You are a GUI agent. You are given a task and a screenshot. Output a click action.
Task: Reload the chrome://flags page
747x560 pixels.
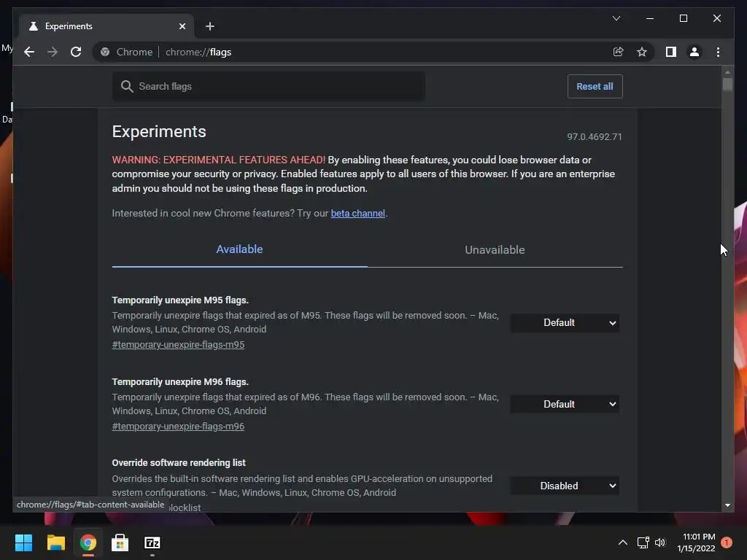pyautogui.click(x=76, y=52)
